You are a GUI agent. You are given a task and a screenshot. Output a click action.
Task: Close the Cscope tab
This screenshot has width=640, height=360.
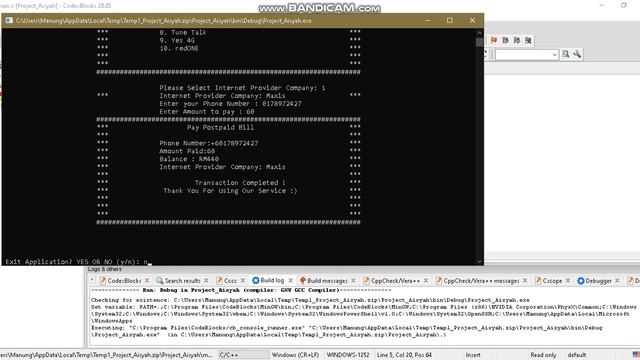(x=568, y=280)
